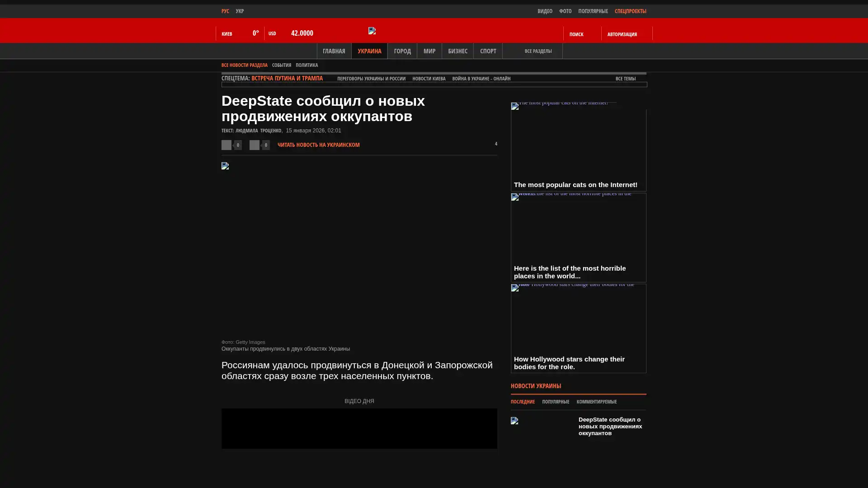Select the КОММЕНТИРУЕМЫЕ news tab
This screenshot has height=488, width=868.
596,402
